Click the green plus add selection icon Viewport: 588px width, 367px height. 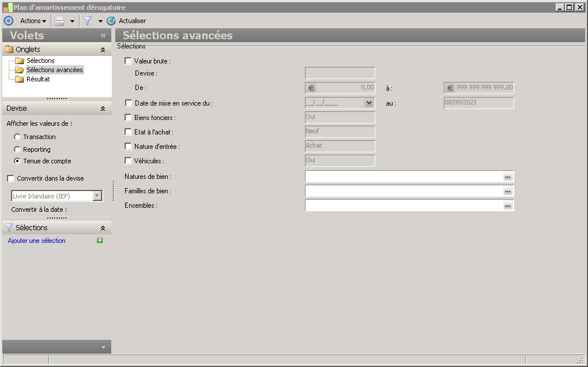(x=100, y=240)
